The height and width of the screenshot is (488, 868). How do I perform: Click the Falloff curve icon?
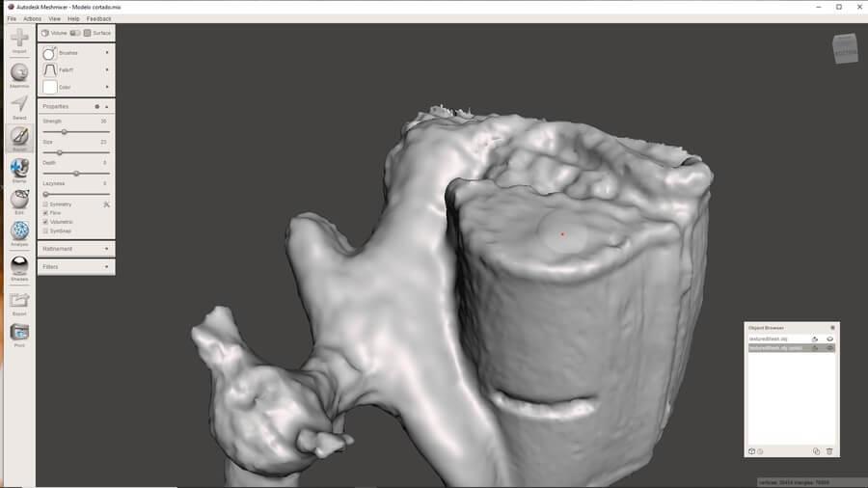50,70
